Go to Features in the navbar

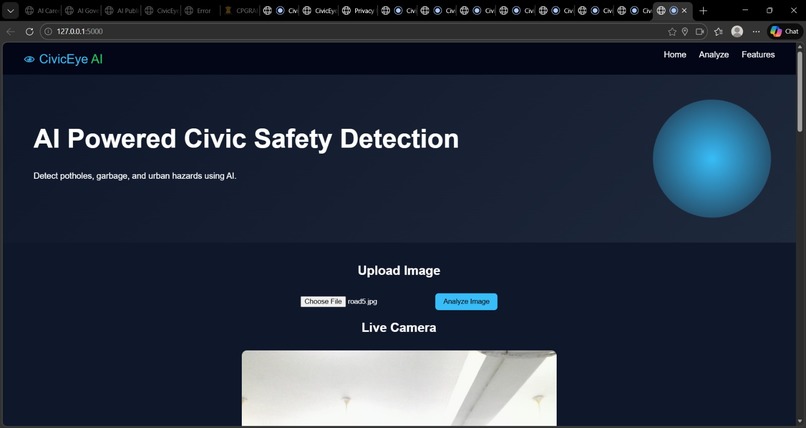pyautogui.click(x=758, y=54)
